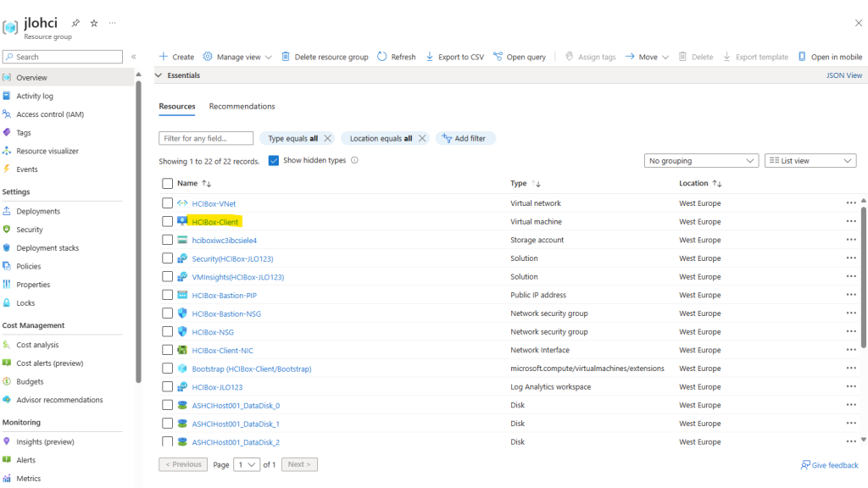Click info icon next to Show hidden types
868x488 pixels.
355,160
